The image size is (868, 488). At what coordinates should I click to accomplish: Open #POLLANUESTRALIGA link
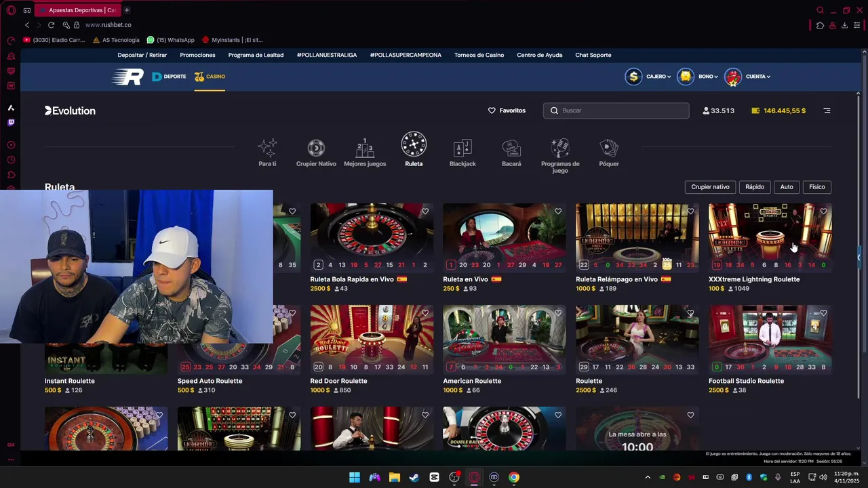(x=327, y=55)
